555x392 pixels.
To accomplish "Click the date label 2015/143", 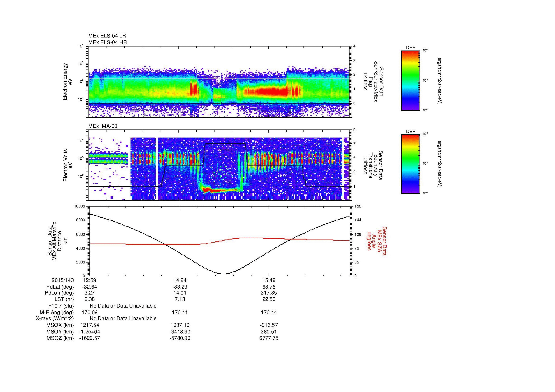I will pyautogui.click(x=63, y=280).
